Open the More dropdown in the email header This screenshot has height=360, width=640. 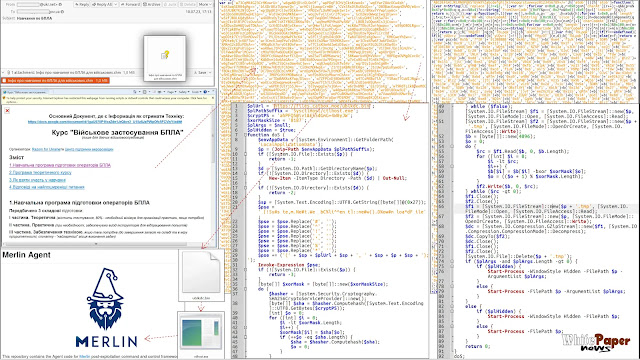coord(205,4)
